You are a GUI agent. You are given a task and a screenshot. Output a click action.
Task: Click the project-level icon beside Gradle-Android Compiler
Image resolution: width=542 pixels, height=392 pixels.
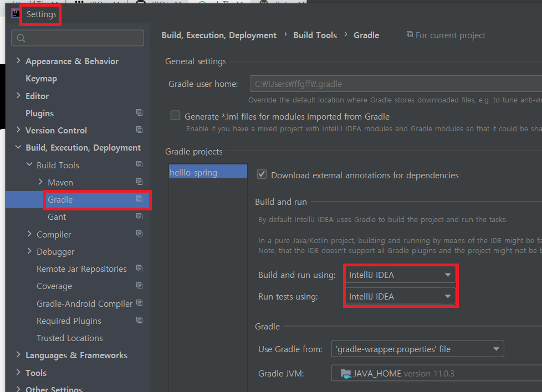pyautogui.click(x=139, y=302)
